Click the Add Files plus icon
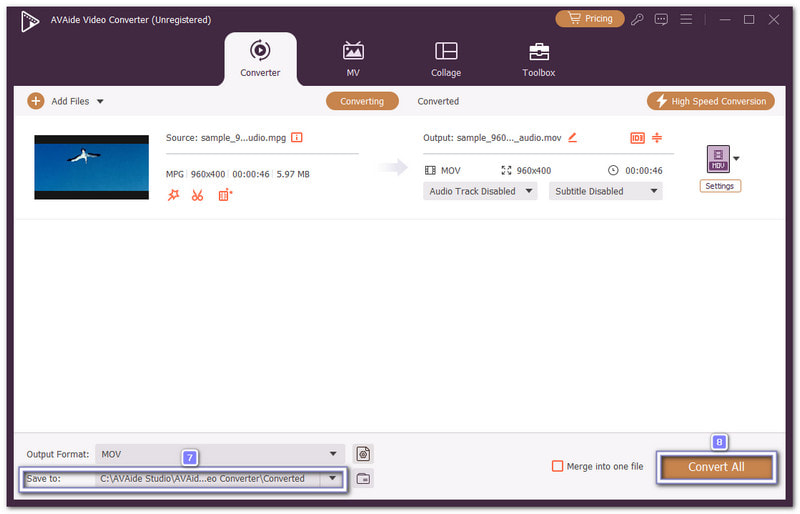This screenshot has width=800, height=514. point(36,101)
